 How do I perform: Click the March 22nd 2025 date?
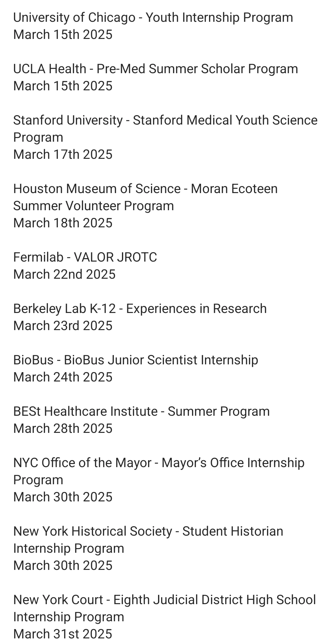pyautogui.click(x=64, y=274)
